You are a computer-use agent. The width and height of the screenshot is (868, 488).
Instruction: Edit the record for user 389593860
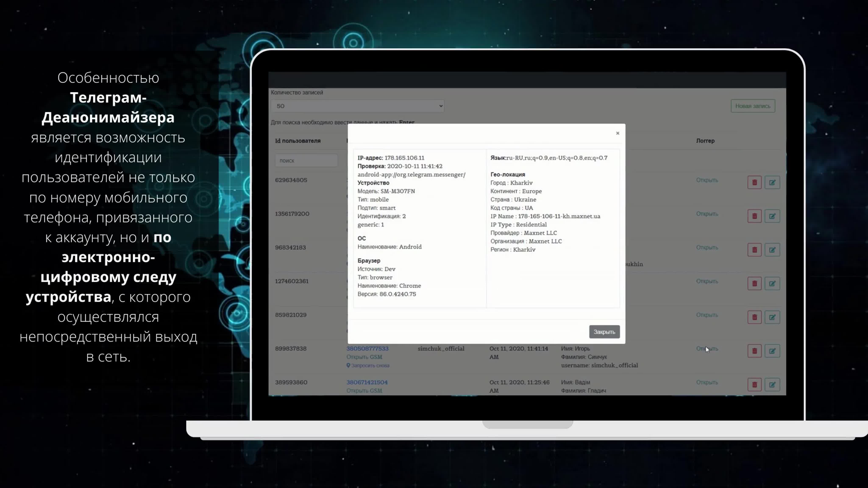(772, 384)
